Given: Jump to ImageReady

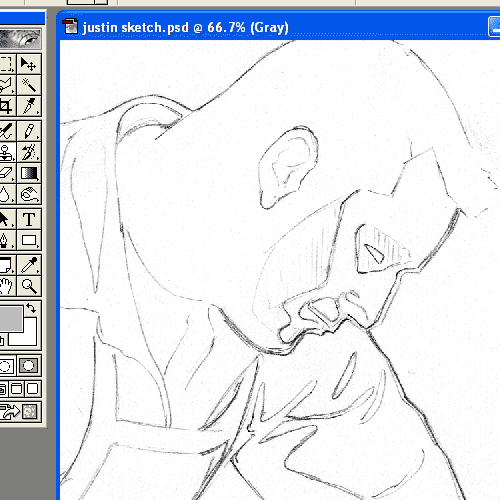Looking at the screenshot, I should [x=20, y=412].
